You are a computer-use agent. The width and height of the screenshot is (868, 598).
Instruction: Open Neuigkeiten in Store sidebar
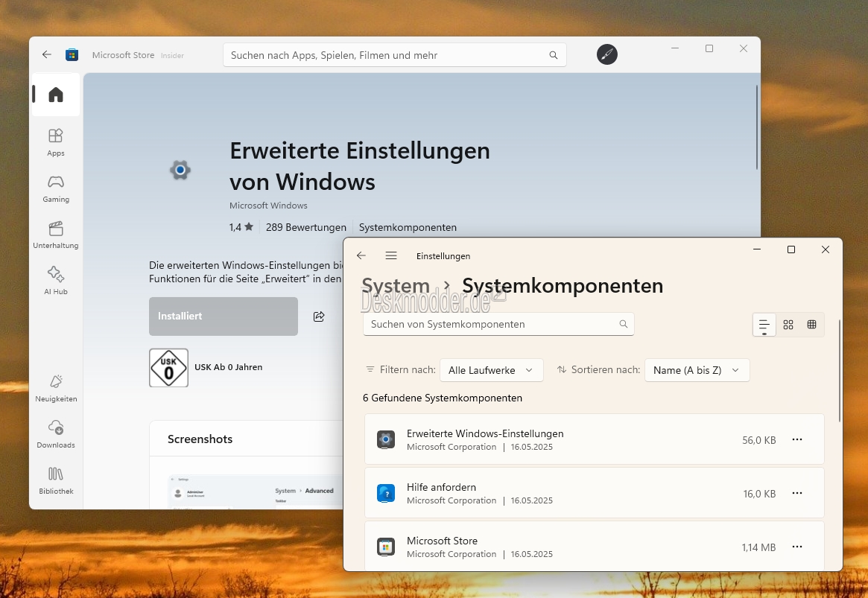click(56, 388)
